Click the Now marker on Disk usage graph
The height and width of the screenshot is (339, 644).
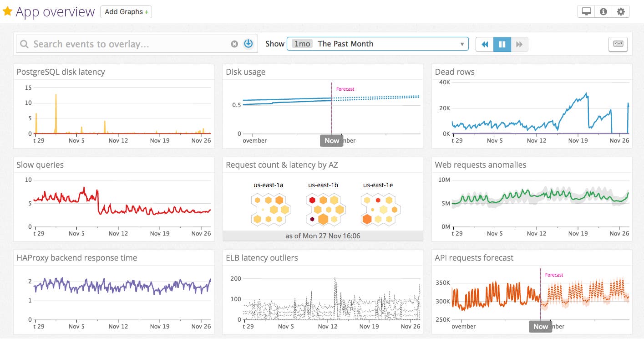331,141
